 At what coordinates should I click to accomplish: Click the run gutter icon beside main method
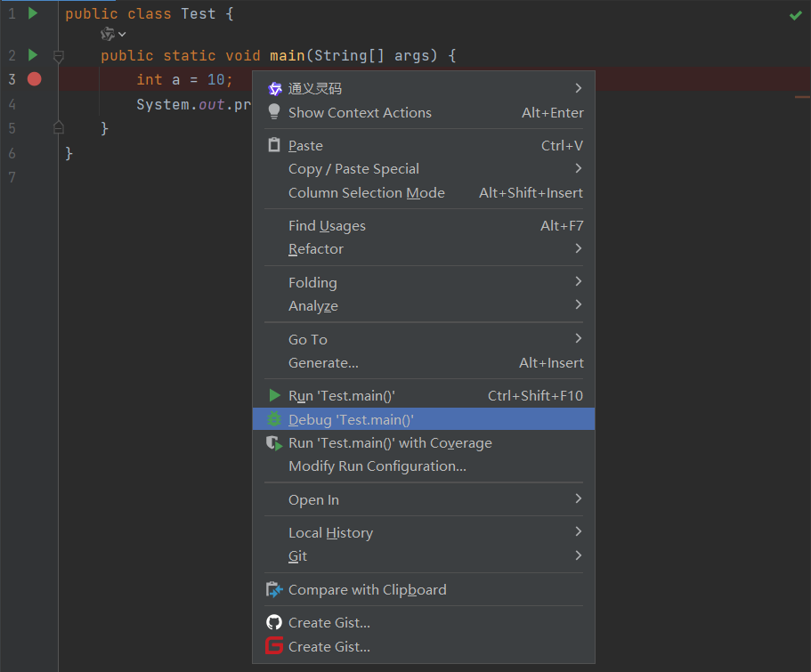tap(33, 55)
